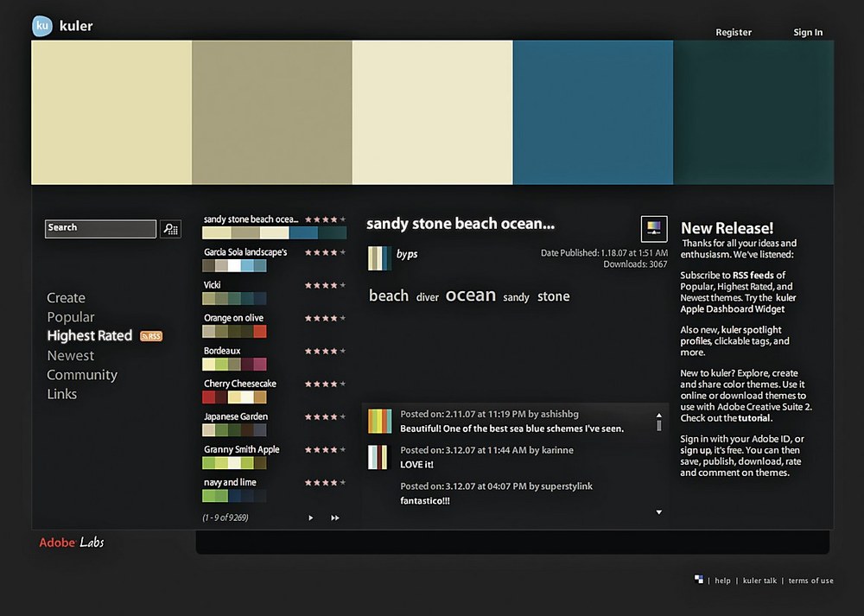This screenshot has height=616, width=864.
Task: Go to next page of themes
Action: [x=311, y=518]
